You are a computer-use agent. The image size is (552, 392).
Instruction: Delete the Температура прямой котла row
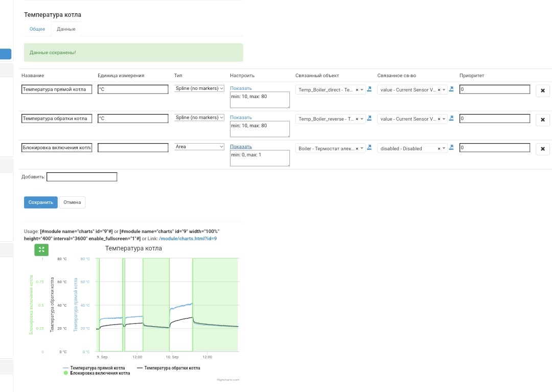tap(542, 91)
